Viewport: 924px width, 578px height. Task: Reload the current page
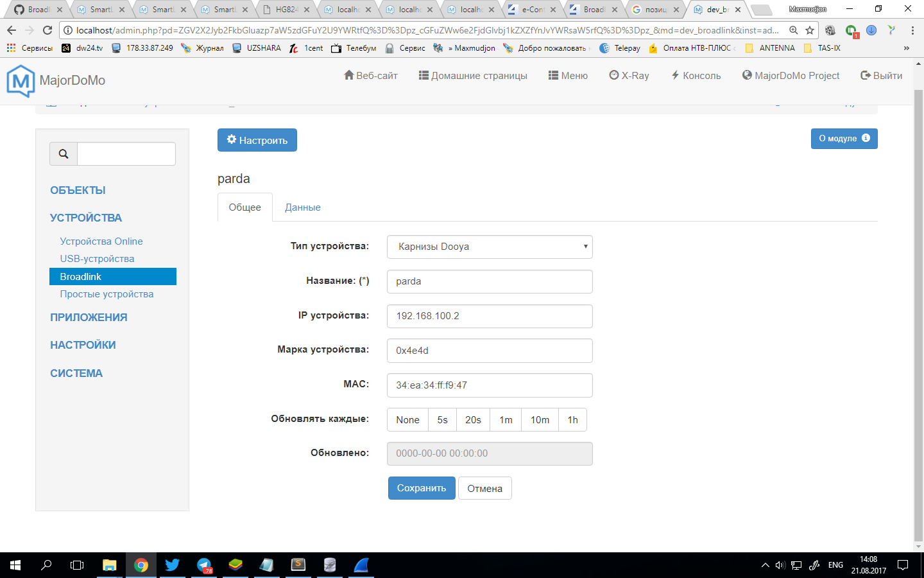(47, 30)
